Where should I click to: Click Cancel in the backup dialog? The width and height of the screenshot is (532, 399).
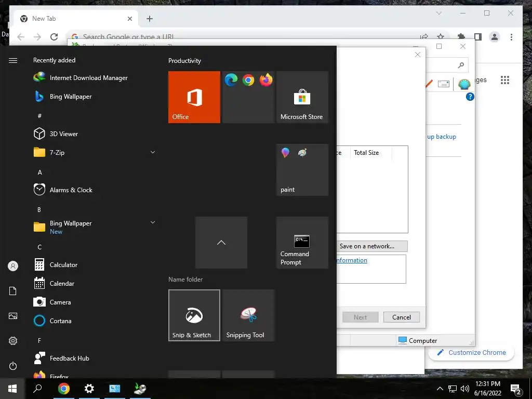pos(402,317)
